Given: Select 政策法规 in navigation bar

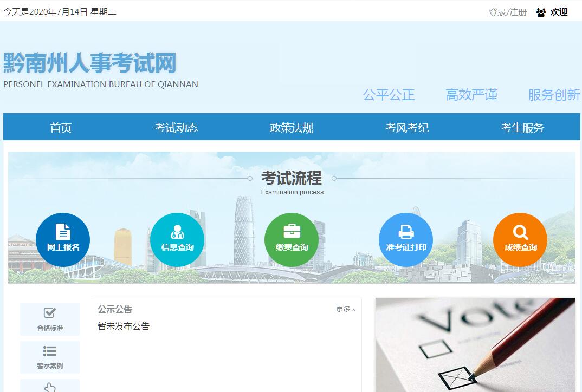Looking at the screenshot, I should tap(292, 128).
